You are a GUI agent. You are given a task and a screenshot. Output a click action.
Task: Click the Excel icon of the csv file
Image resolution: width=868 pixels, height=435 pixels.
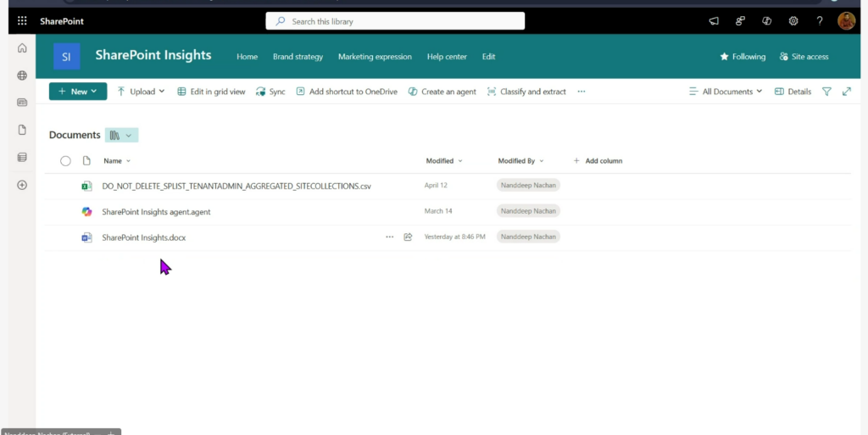pos(86,186)
